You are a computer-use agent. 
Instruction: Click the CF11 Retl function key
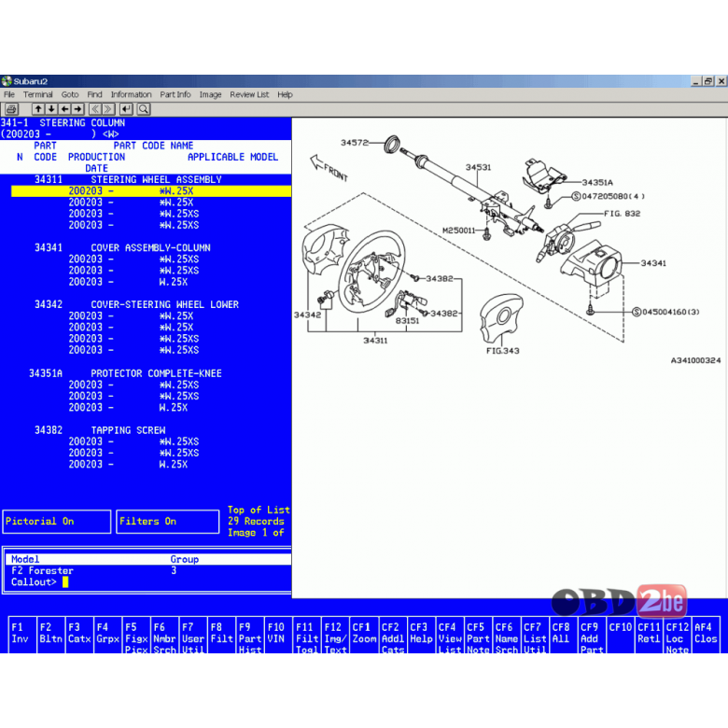point(649,635)
